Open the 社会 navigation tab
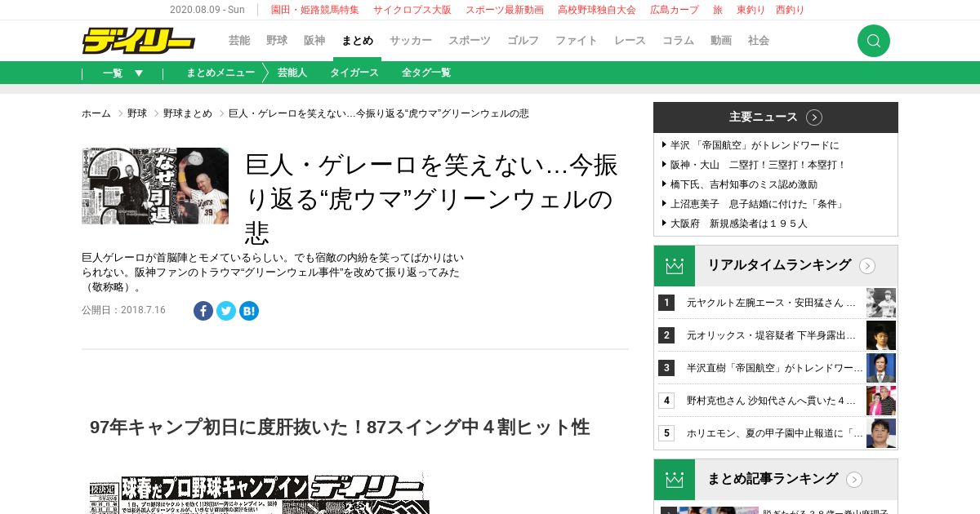980x514 pixels. click(759, 41)
